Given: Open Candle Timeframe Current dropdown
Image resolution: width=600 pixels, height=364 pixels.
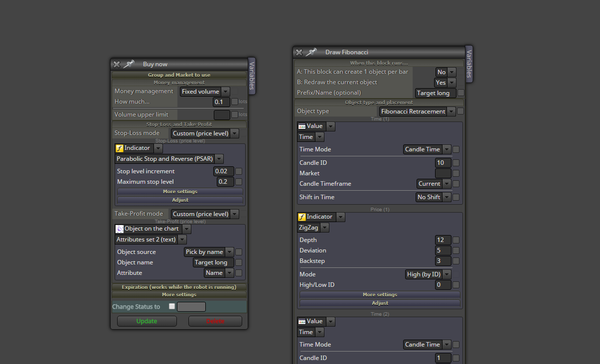Looking at the screenshot, I should [x=434, y=184].
